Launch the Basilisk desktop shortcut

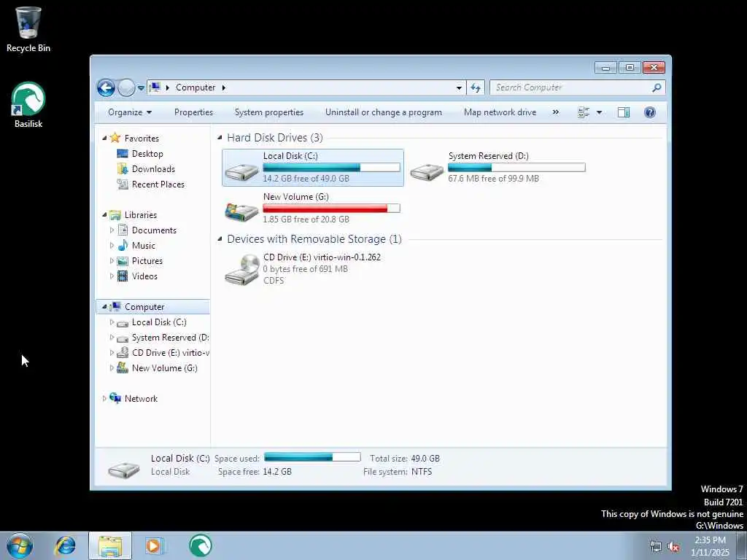pyautogui.click(x=28, y=105)
